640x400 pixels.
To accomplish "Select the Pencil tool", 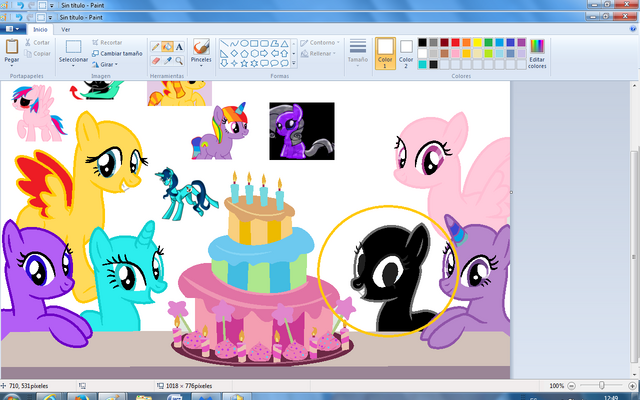I will click(x=156, y=47).
